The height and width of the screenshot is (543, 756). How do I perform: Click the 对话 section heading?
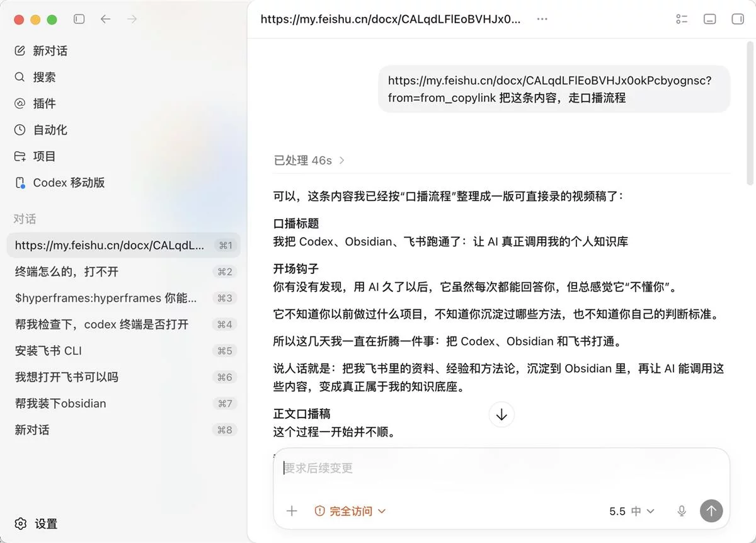[x=25, y=219]
